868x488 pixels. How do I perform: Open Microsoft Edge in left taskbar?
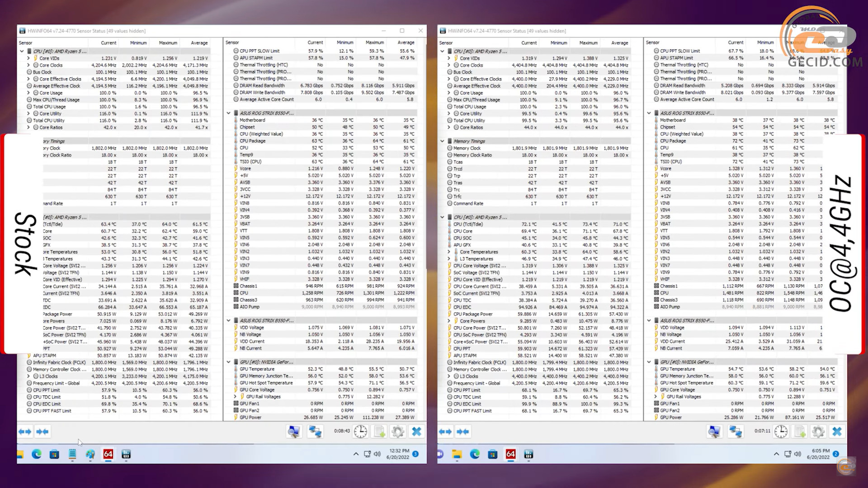37,454
